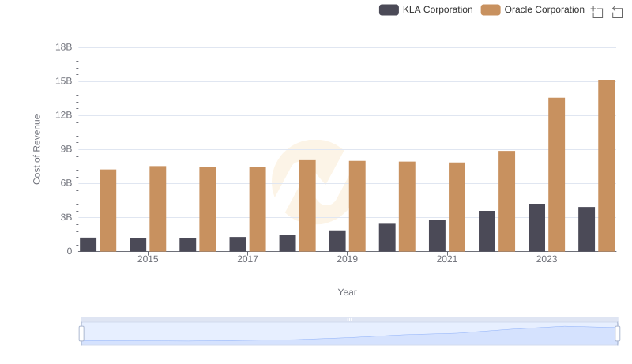Click the tallest Oracle bar above 15B

[x=607, y=166]
